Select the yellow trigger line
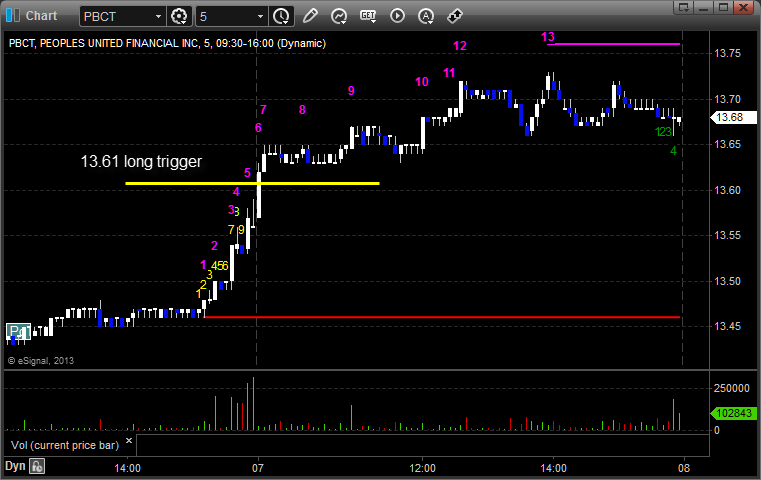The image size is (761, 480). click(252, 183)
